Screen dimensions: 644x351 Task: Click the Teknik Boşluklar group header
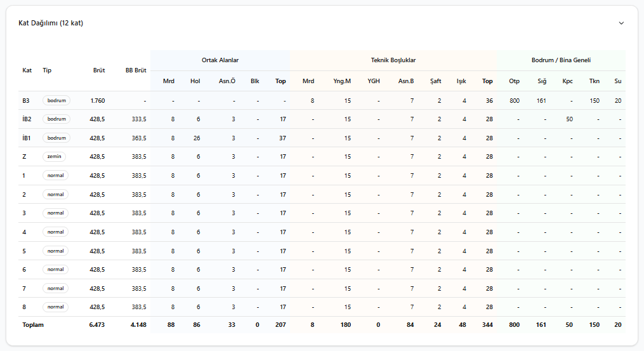[393, 60]
